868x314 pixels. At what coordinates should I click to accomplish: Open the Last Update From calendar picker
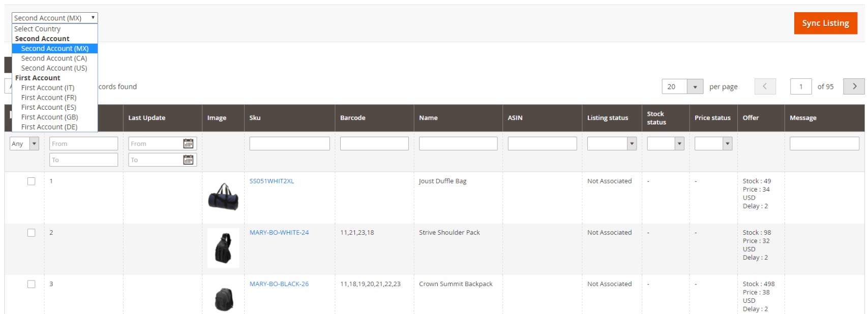click(188, 144)
